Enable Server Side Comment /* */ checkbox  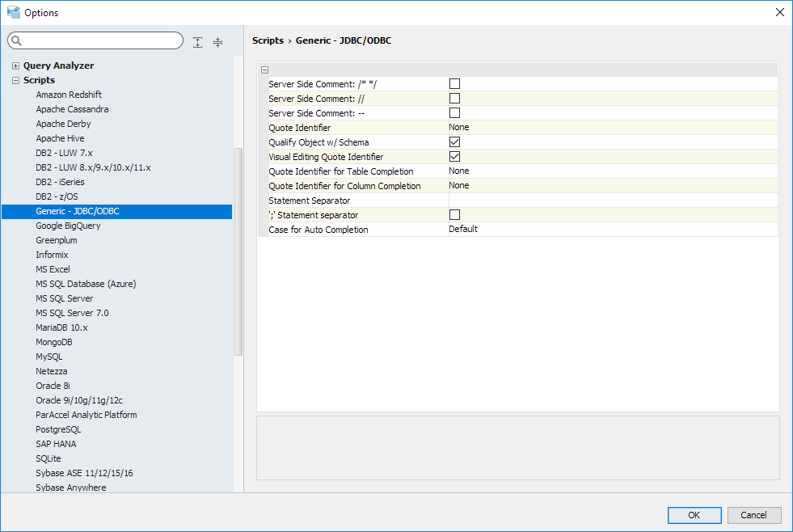click(x=454, y=83)
